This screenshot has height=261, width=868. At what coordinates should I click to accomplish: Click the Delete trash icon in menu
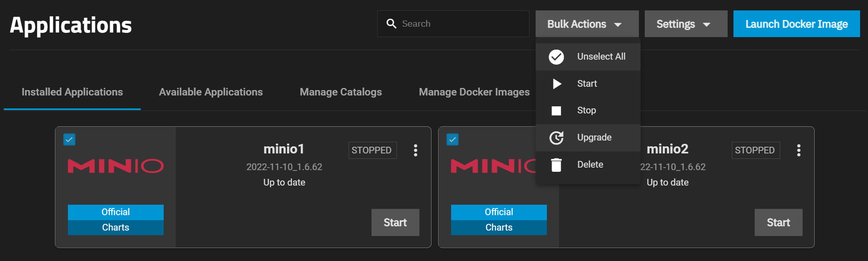pos(556,165)
